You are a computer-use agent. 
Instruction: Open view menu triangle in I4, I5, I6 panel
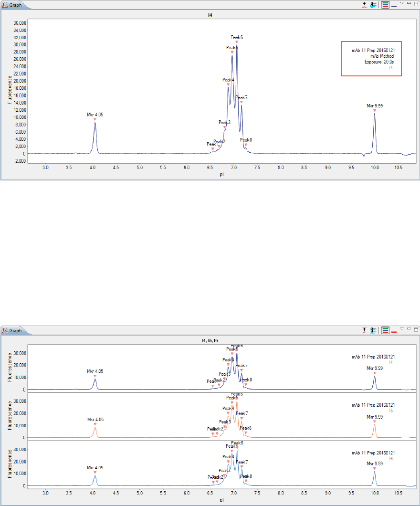[402, 328]
